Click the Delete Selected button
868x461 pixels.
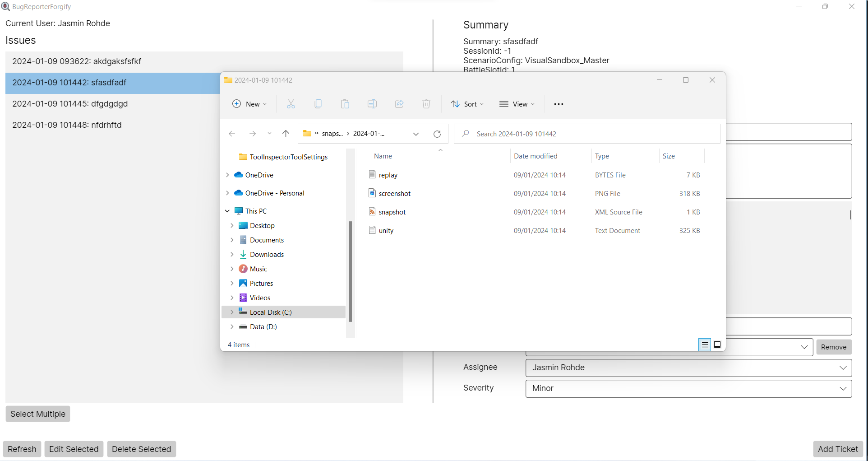tap(141, 449)
